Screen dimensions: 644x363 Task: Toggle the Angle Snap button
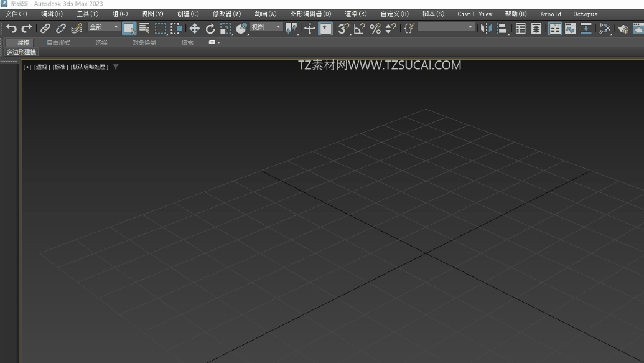pos(360,29)
